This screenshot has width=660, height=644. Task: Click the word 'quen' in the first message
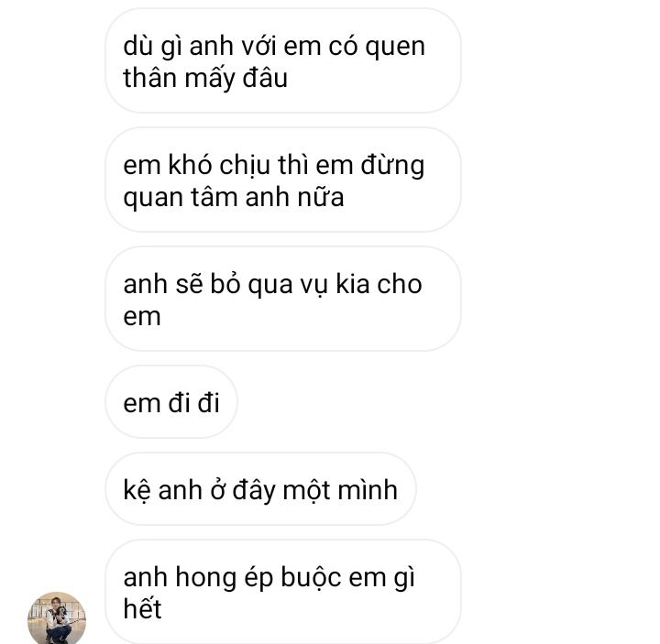pyautogui.click(x=395, y=47)
